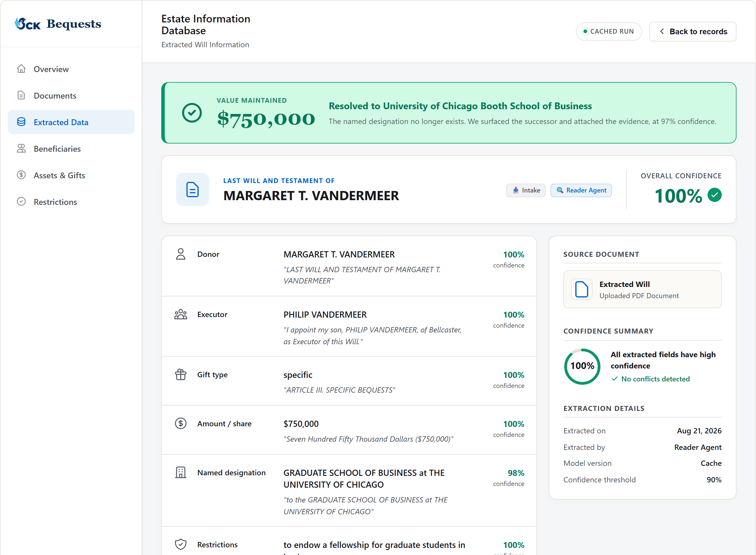This screenshot has width=756, height=555.
Task: Click the Gift type 100% confidence
Action: pyautogui.click(x=514, y=375)
